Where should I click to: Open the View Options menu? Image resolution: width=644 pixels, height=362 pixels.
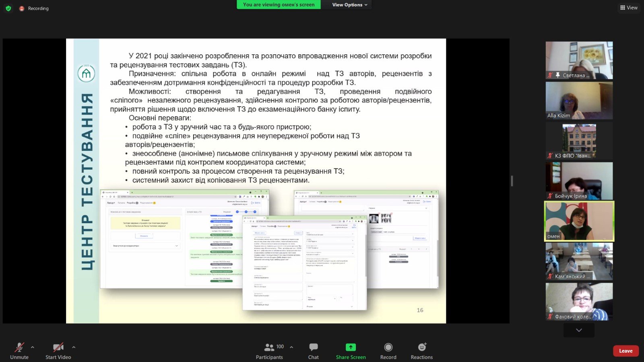pyautogui.click(x=349, y=5)
